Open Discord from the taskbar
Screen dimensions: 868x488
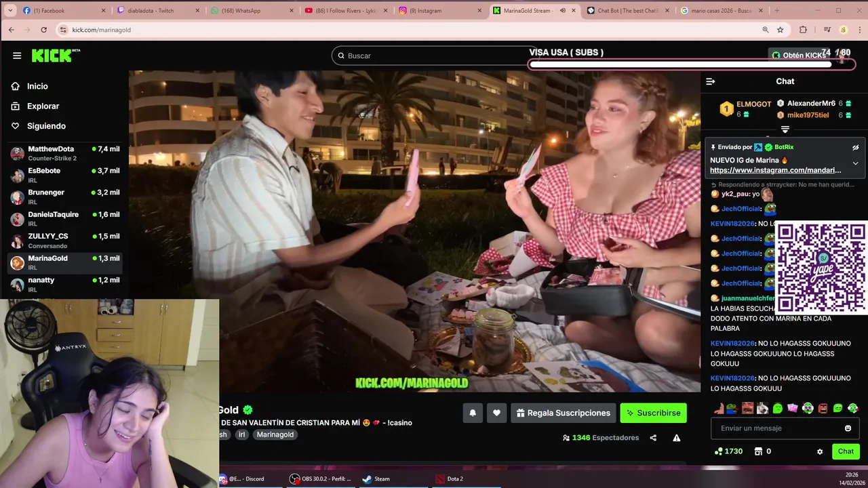click(247, 479)
